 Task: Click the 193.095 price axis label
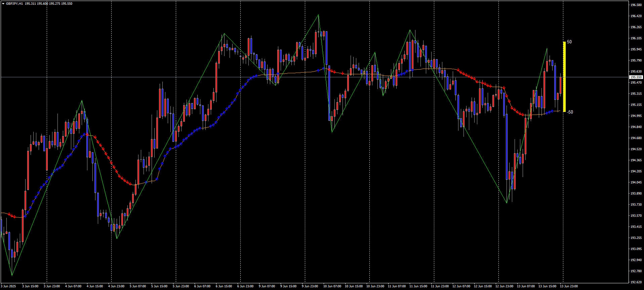pyautogui.click(x=636, y=249)
